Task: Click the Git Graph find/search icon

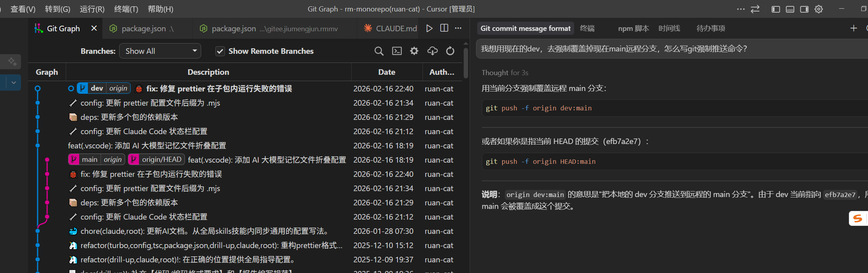Action: click(x=379, y=51)
